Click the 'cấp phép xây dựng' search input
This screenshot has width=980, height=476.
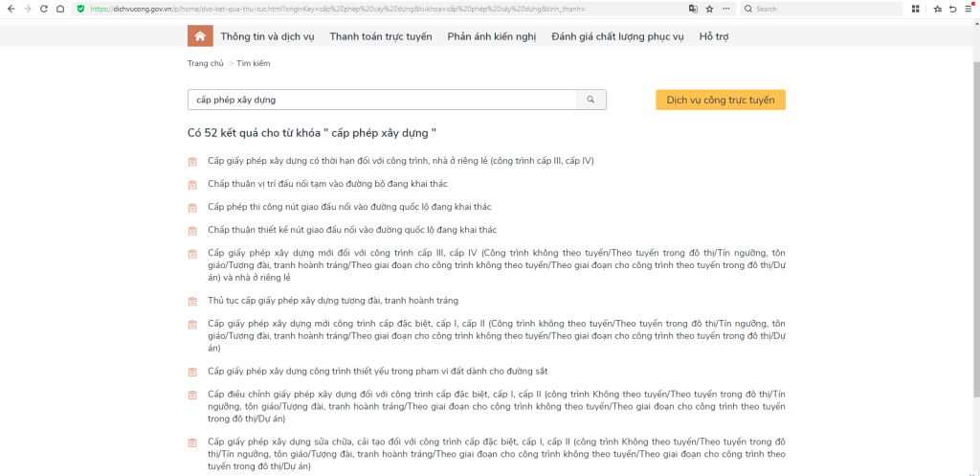381,100
